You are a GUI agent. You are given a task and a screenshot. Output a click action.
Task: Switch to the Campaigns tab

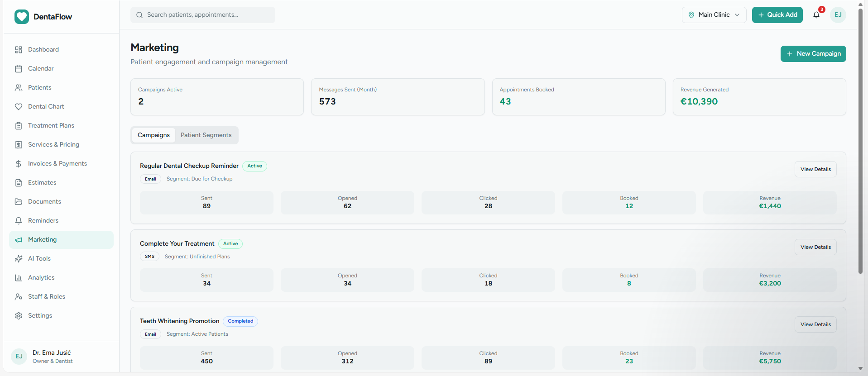153,135
